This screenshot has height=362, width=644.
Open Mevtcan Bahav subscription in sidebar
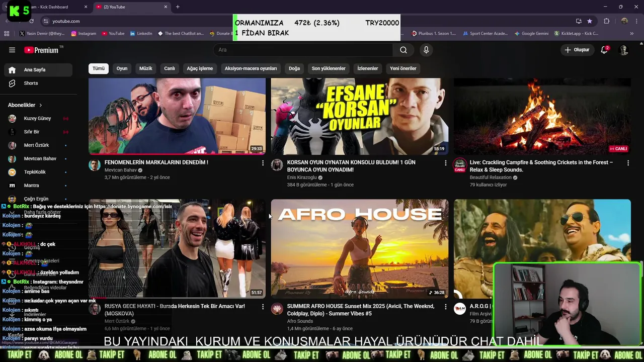38,158
